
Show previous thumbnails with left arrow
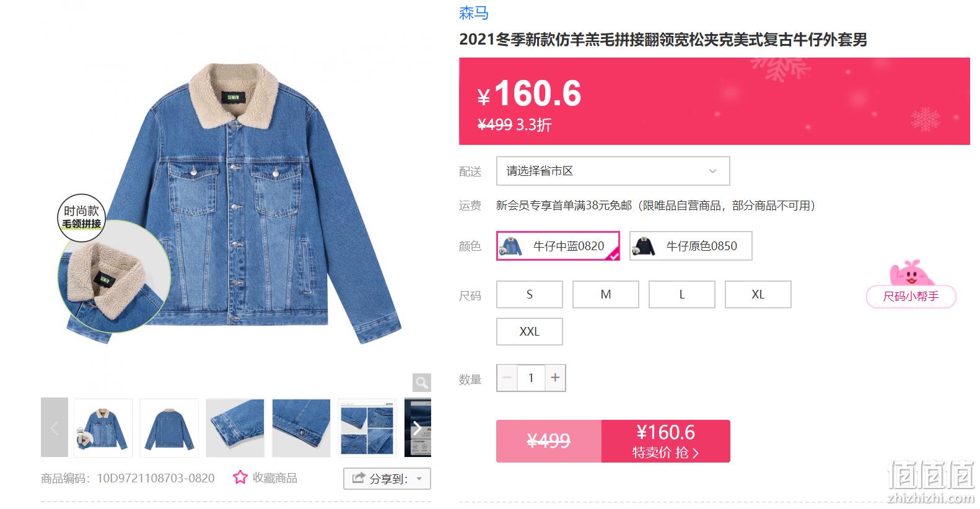pyautogui.click(x=55, y=427)
